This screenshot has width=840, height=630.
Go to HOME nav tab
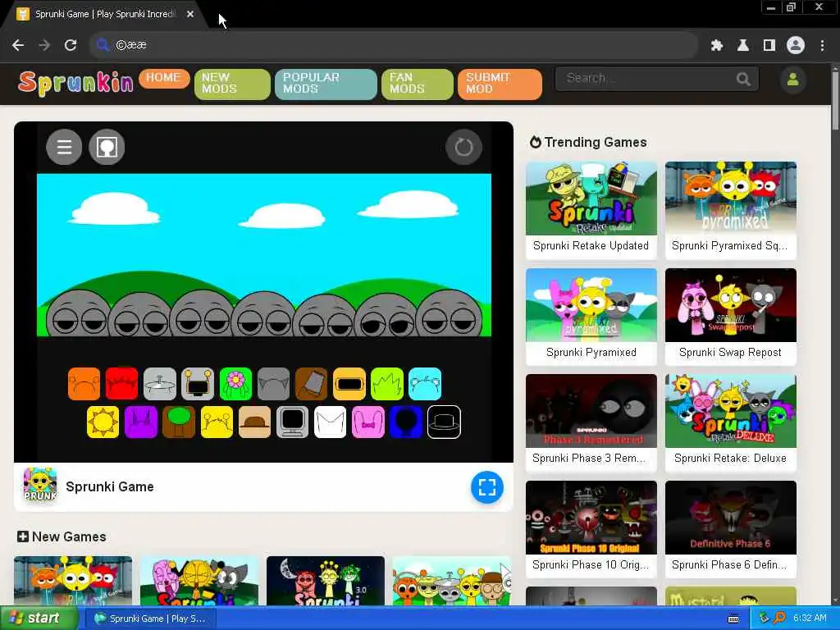pyautogui.click(x=164, y=78)
